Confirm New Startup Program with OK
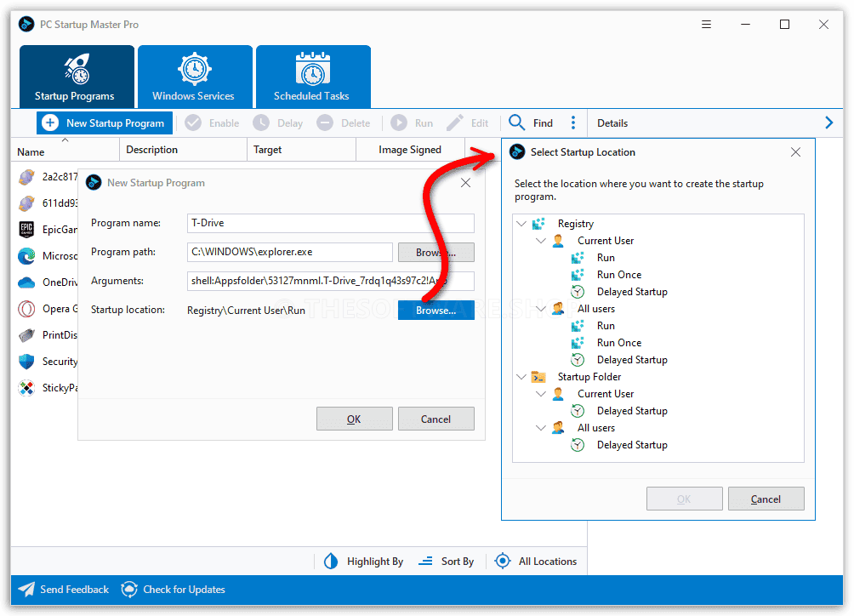 click(355, 419)
